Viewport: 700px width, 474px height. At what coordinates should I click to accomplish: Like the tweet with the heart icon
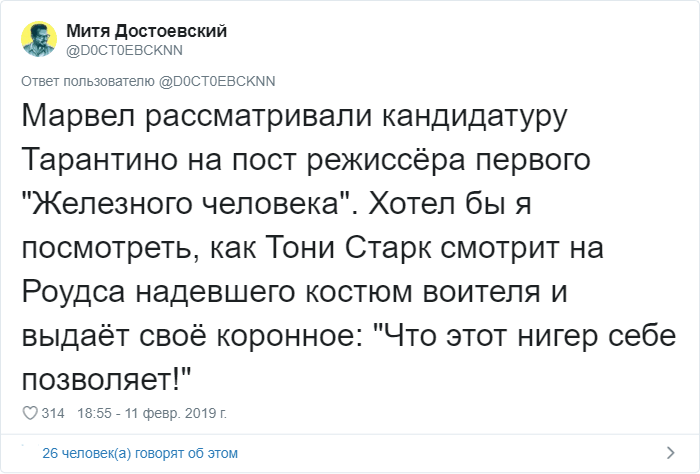point(30,413)
